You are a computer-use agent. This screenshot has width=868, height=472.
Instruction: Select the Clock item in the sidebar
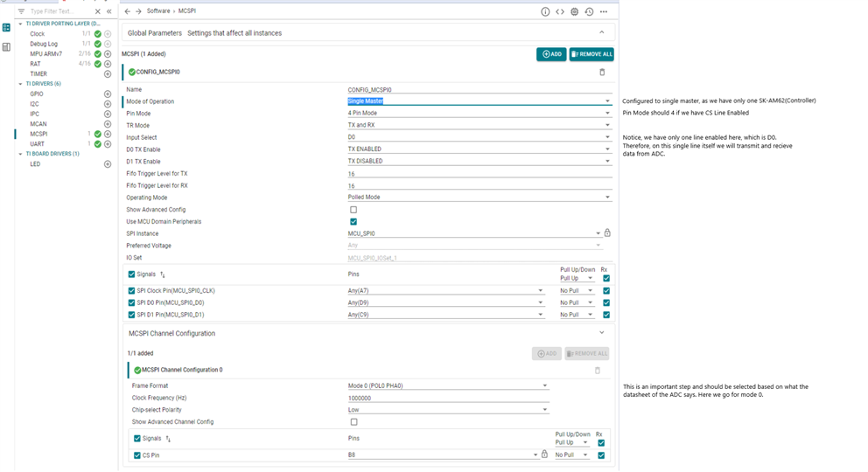click(x=37, y=34)
